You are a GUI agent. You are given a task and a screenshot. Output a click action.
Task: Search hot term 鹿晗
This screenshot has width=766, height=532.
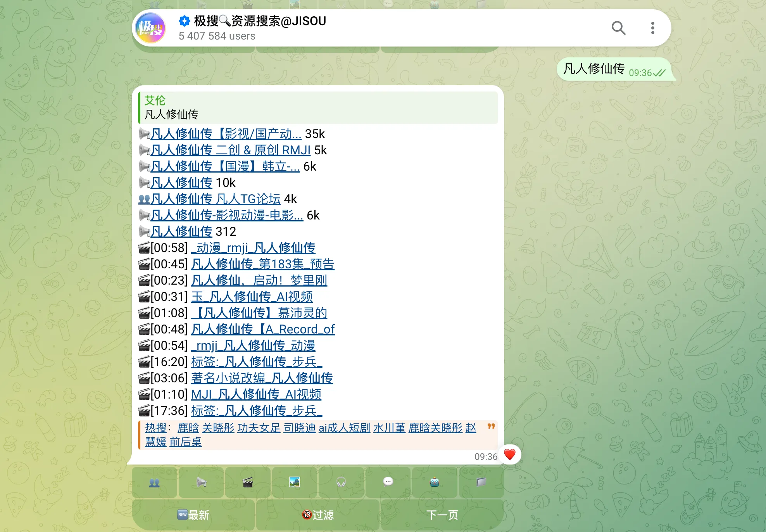188,428
